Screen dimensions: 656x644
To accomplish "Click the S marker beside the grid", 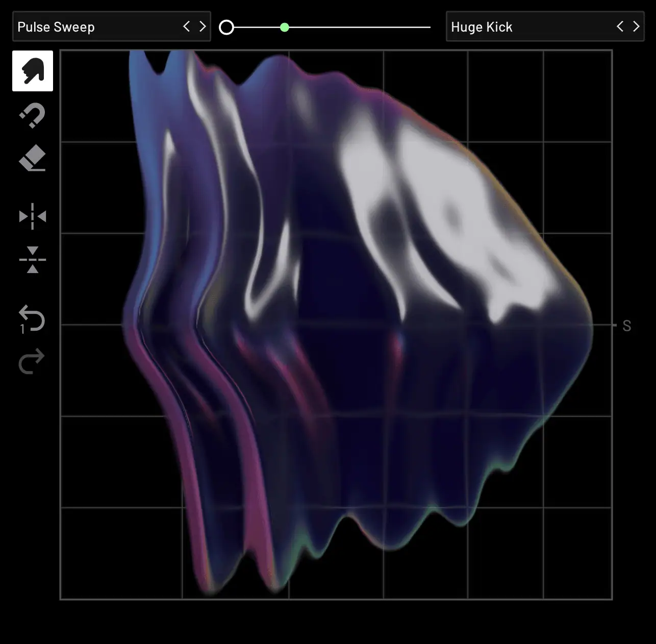I will [x=627, y=326].
